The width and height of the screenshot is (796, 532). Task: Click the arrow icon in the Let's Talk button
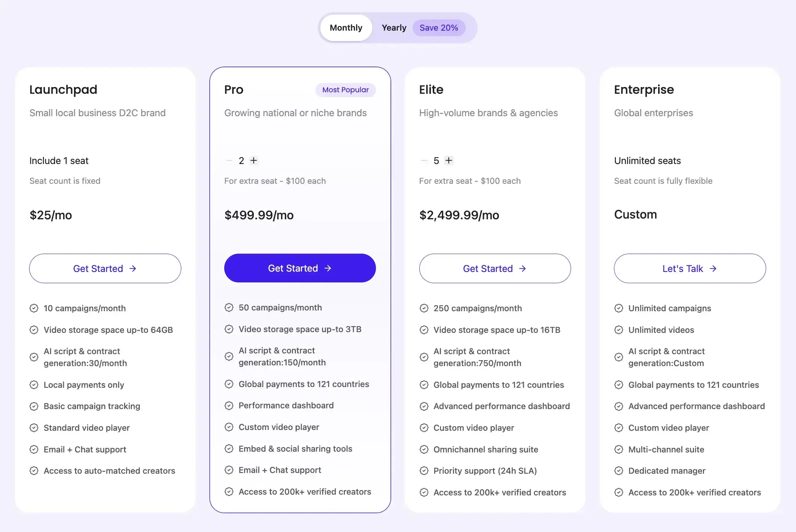pos(713,269)
